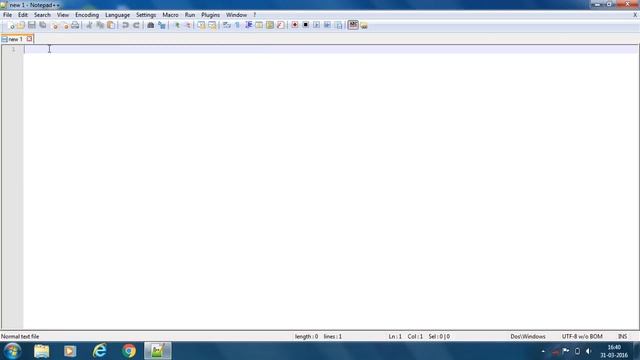Click 'length : 0' in status bar
The width and height of the screenshot is (640, 360).
[306, 336]
